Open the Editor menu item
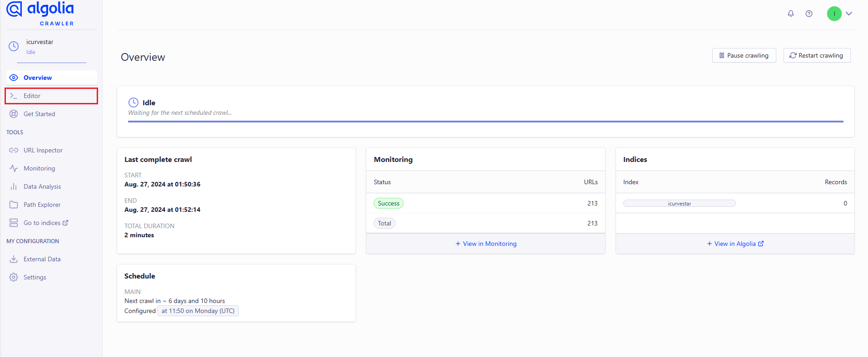 [32, 96]
